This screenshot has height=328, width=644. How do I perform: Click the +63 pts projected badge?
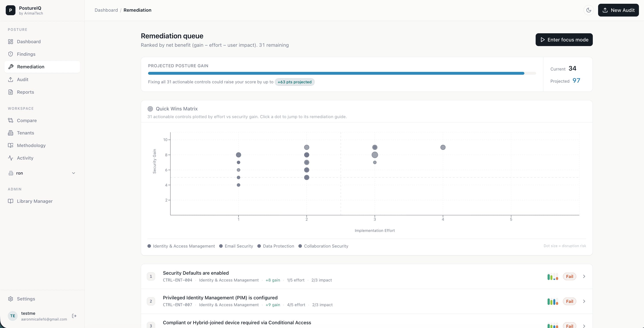(x=294, y=82)
